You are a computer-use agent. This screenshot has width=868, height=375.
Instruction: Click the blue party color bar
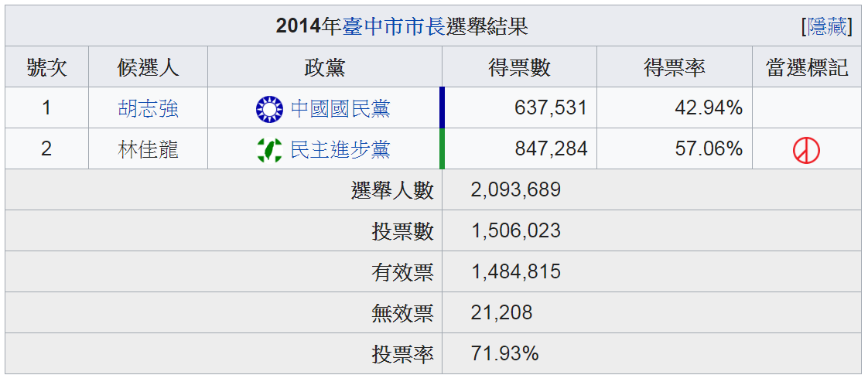442,107
